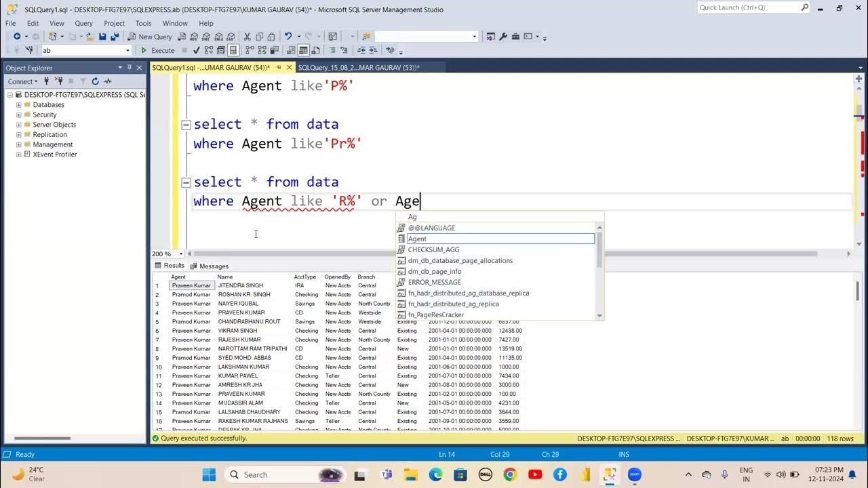Viewport: 868px width, 488px height.
Task: Open the Connect dropdown in Object Explorer
Action: [x=22, y=81]
